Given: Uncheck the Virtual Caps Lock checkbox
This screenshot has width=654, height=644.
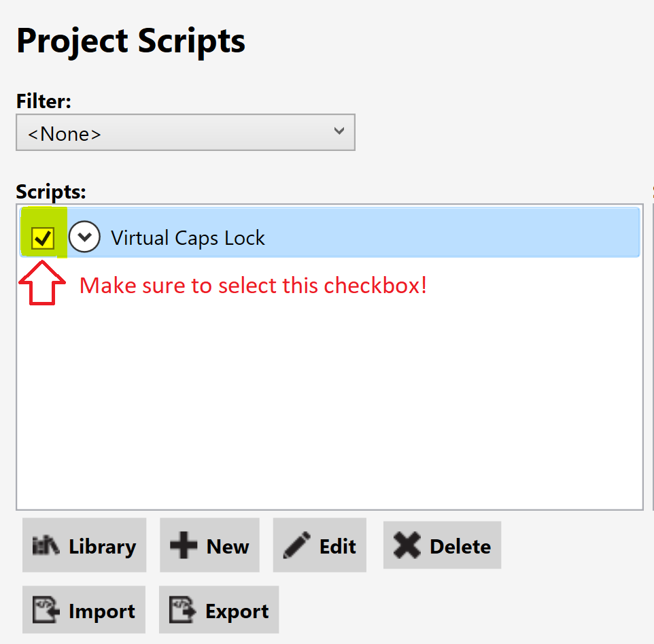Looking at the screenshot, I should tap(44, 238).
